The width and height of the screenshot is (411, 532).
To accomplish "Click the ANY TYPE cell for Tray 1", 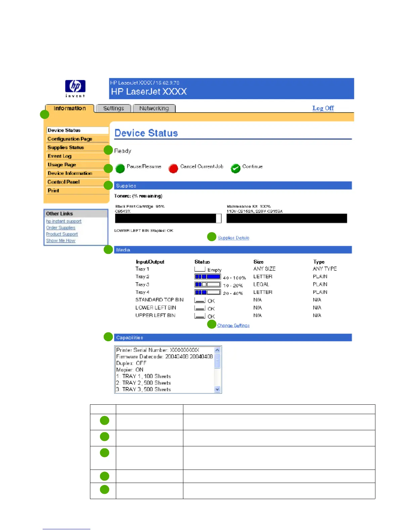I will click(x=325, y=269).
